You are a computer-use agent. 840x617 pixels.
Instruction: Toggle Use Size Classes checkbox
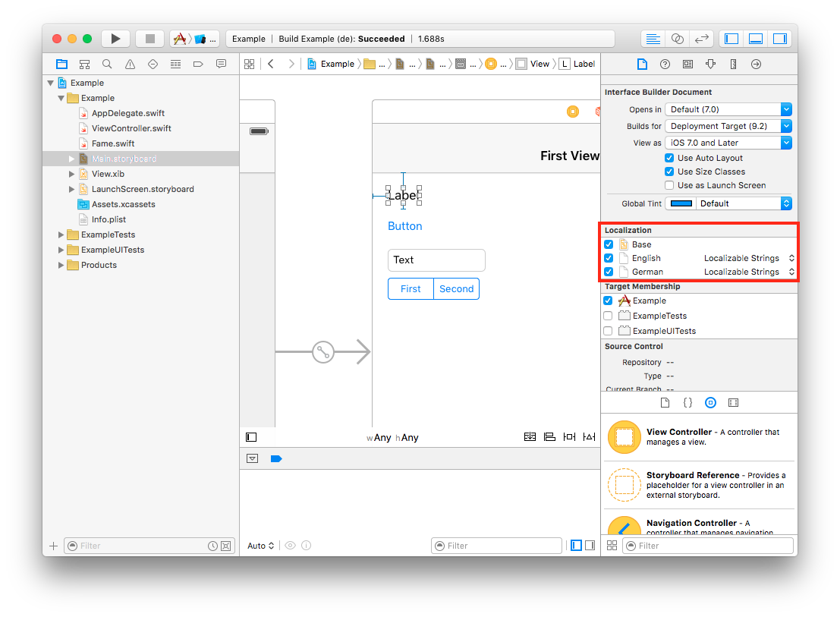coord(669,172)
